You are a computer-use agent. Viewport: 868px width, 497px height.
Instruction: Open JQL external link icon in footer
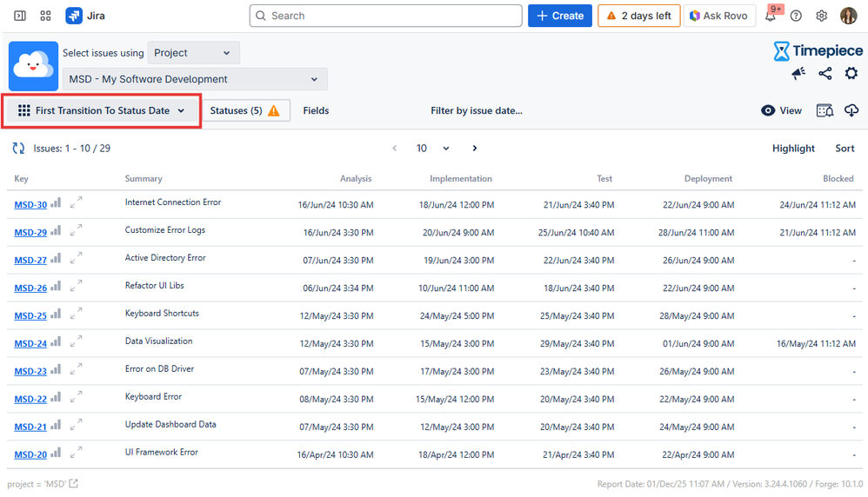(x=74, y=484)
